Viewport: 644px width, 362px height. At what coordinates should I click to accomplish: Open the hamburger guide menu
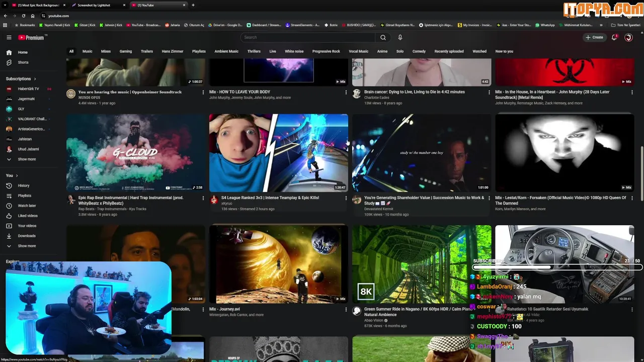9,37
